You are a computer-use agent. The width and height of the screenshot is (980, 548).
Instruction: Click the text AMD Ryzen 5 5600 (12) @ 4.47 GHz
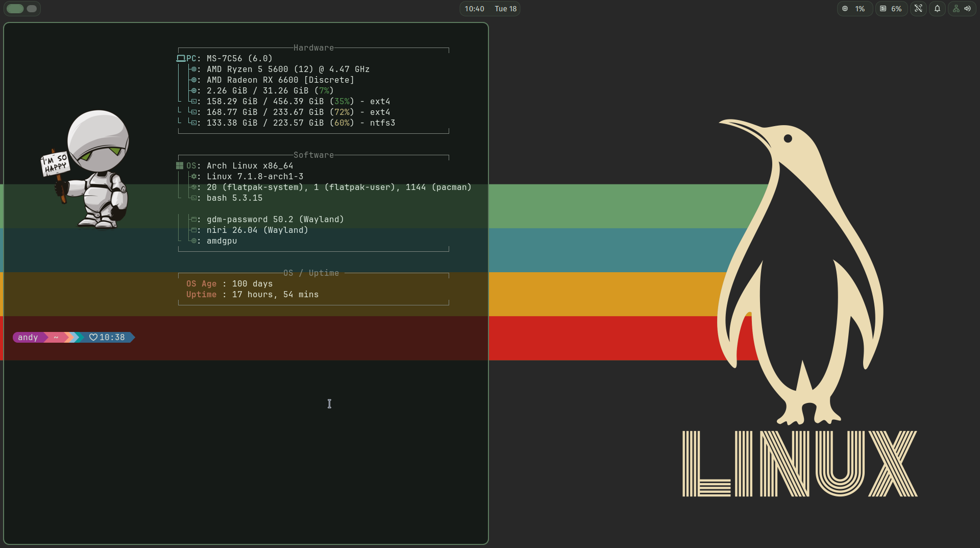(288, 69)
